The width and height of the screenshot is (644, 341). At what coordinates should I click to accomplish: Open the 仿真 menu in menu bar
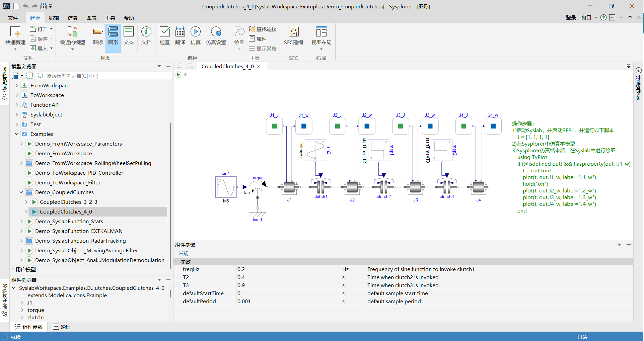pos(72,18)
